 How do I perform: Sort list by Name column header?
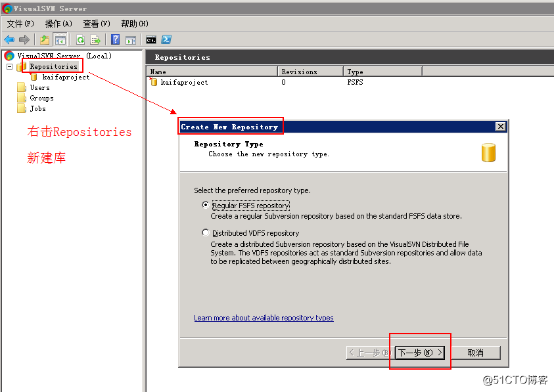pyautogui.click(x=212, y=72)
